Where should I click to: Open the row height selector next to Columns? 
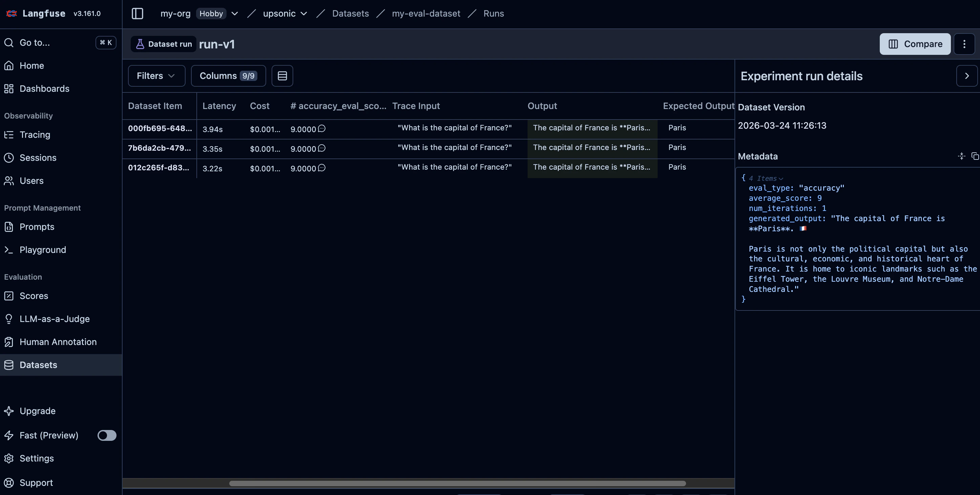(x=282, y=76)
